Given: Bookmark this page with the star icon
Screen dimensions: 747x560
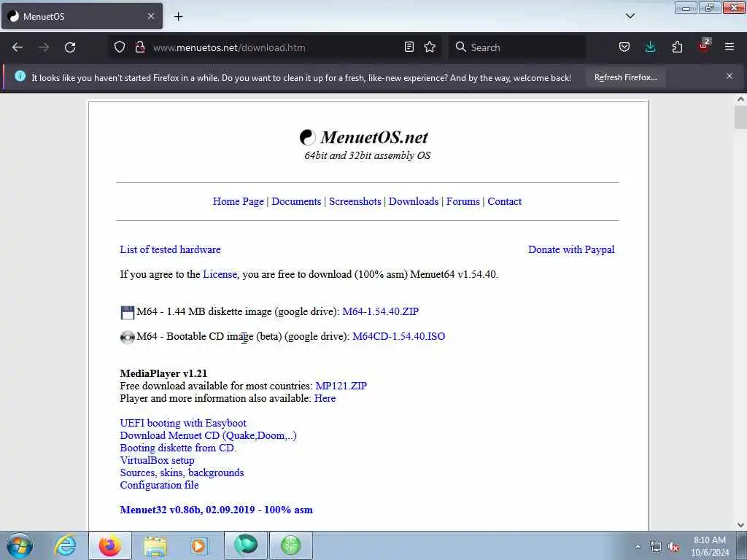Looking at the screenshot, I should coord(430,47).
